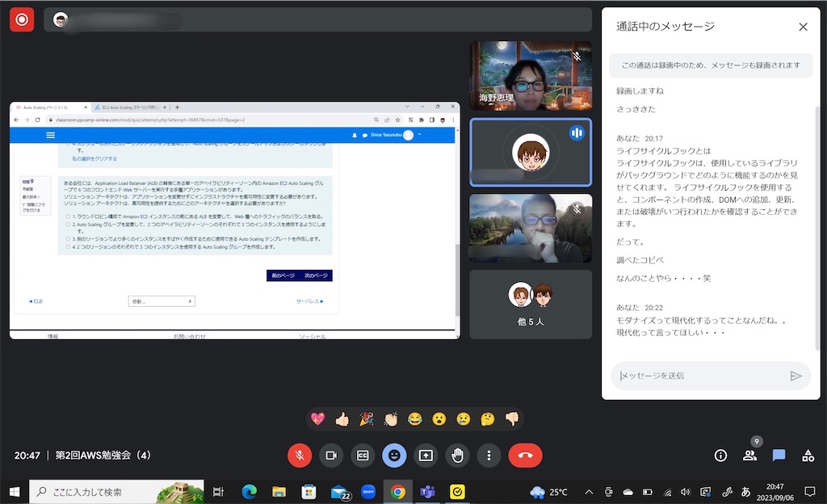Open the tab search chevron in shared browser
Viewport: 827px width, 504px height.
click(x=407, y=107)
